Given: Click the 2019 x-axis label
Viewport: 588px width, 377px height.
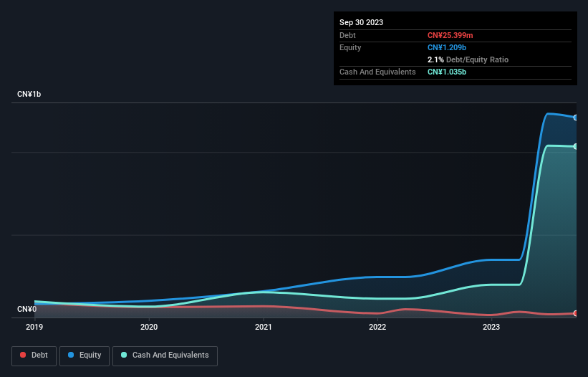Looking at the screenshot, I should click(34, 327).
